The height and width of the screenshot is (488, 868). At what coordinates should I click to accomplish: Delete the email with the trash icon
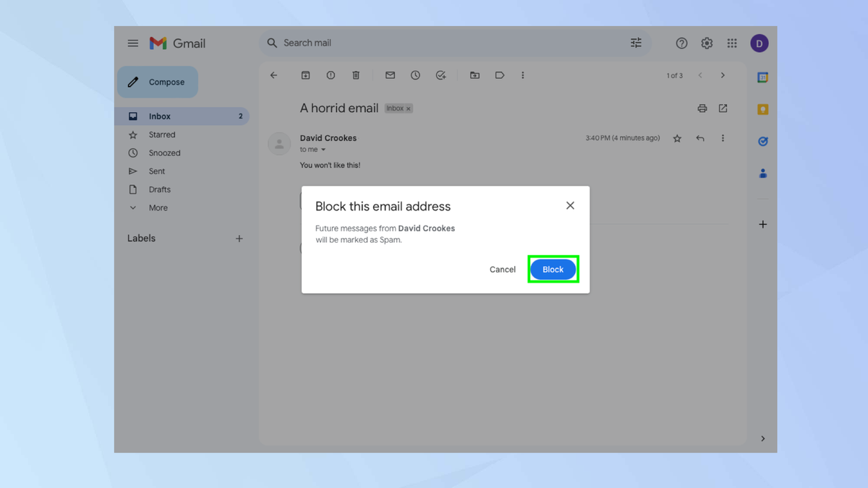pyautogui.click(x=355, y=74)
